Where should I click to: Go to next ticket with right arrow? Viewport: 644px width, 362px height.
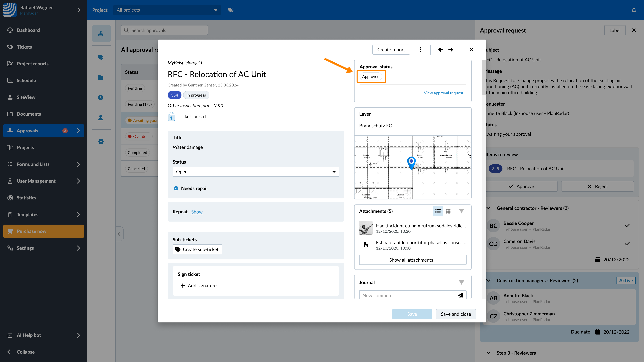pyautogui.click(x=450, y=49)
